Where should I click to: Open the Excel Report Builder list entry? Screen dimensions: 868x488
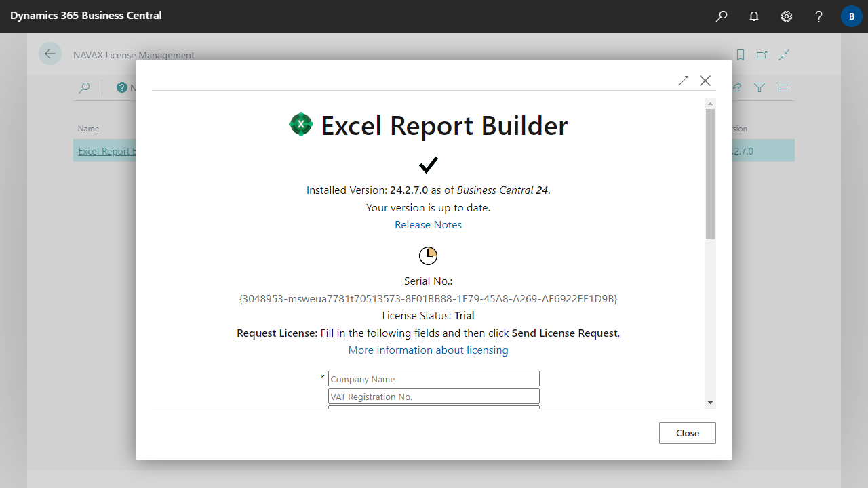[107, 151]
